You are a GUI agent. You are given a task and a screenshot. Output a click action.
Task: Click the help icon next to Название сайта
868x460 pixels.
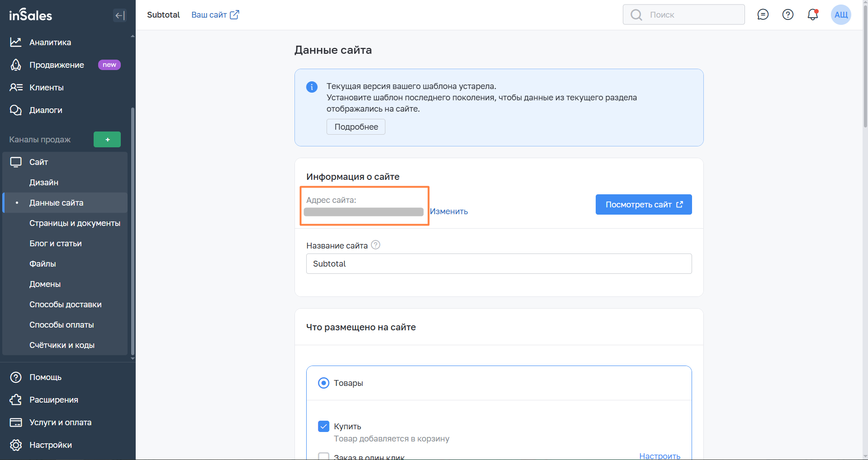tap(375, 245)
